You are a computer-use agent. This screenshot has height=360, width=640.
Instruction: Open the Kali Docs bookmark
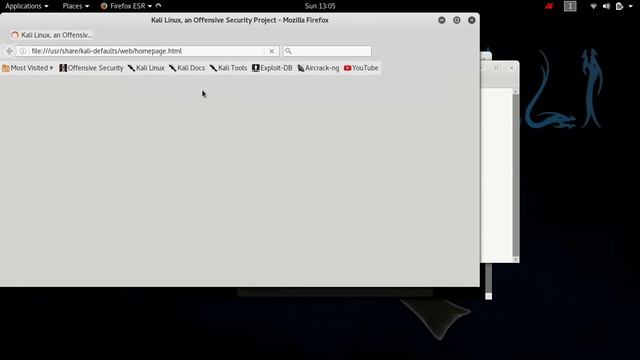point(187,68)
